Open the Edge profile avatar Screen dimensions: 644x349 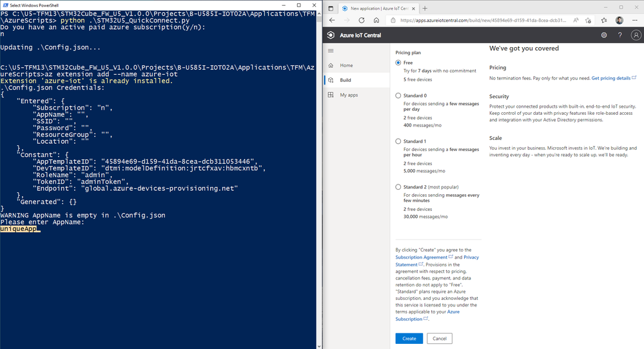pyautogui.click(x=620, y=20)
